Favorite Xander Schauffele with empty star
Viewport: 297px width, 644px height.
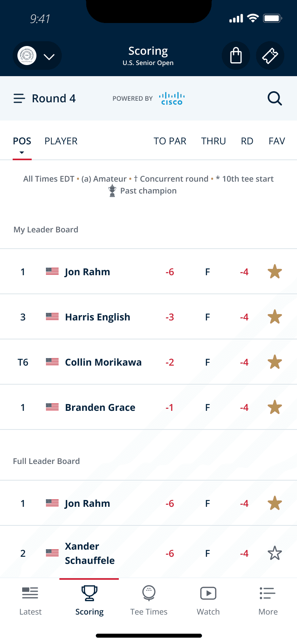[275, 553]
